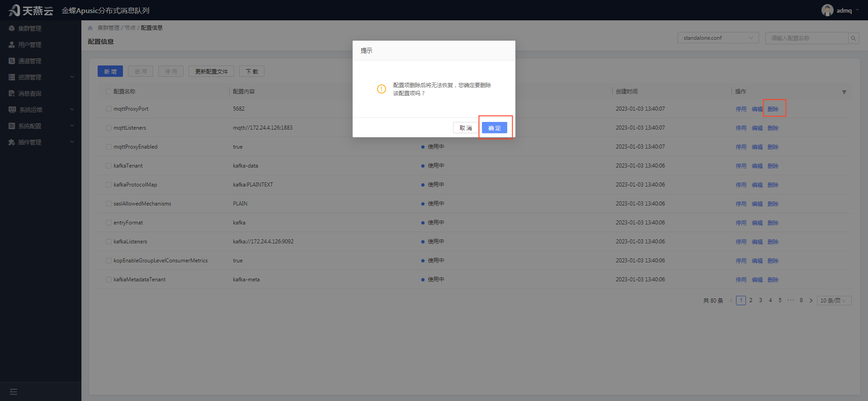This screenshot has width=868, height=401.
Task: Click the 集群管理 sidebar icon
Action: click(x=12, y=28)
